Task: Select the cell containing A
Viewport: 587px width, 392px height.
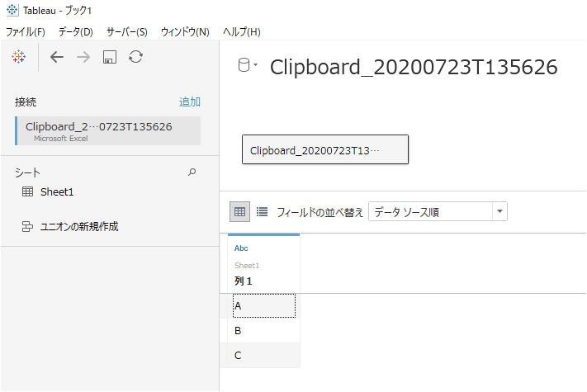Action: coord(264,306)
